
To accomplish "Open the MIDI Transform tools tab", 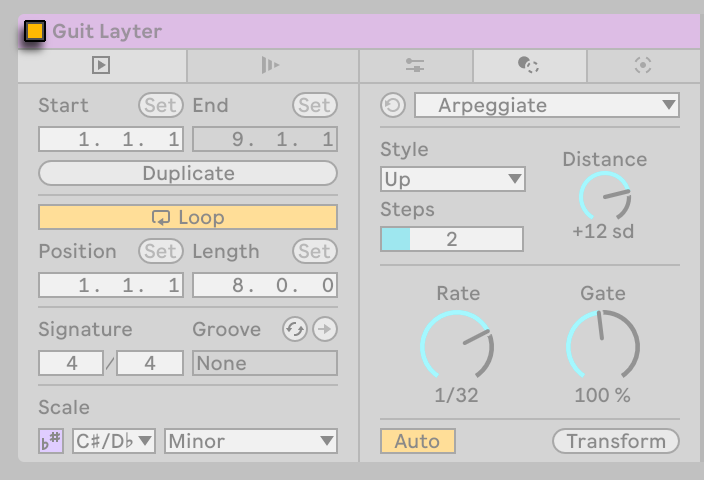I will pos(529,66).
